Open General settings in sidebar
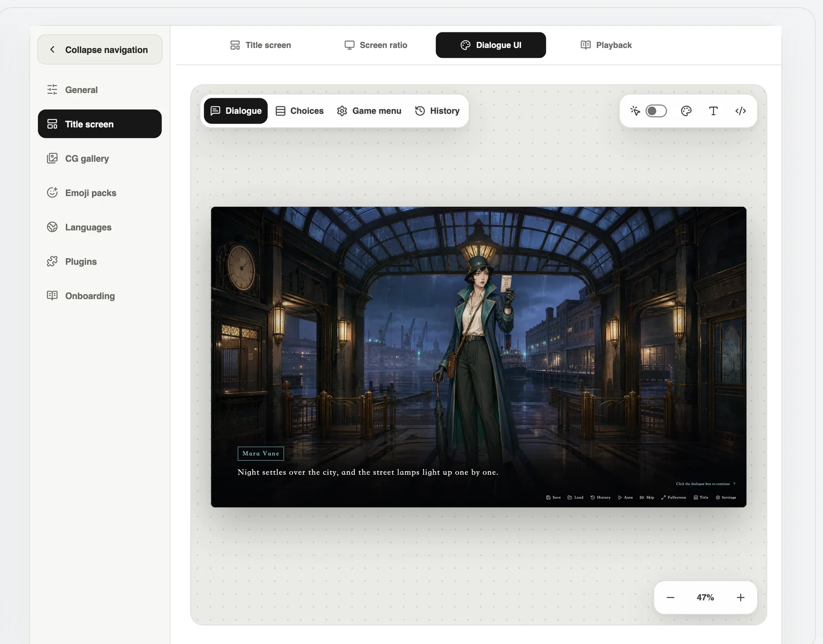This screenshot has width=823, height=644. coord(100,90)
